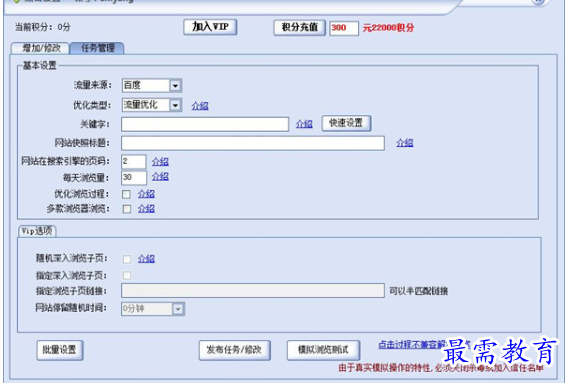
Task: Enable the 优化浏览过程 checkbox
Action: click(x=126, y=195)
